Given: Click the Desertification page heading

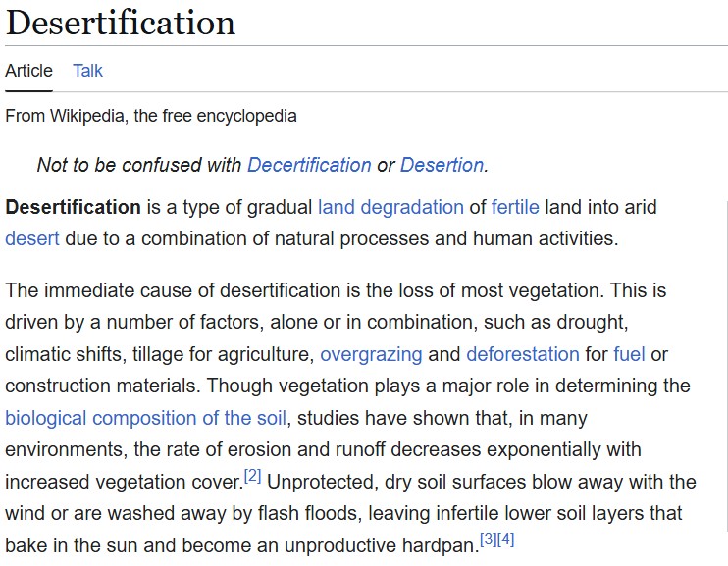Looking at the screenshot, I should [x=121, y=23].
